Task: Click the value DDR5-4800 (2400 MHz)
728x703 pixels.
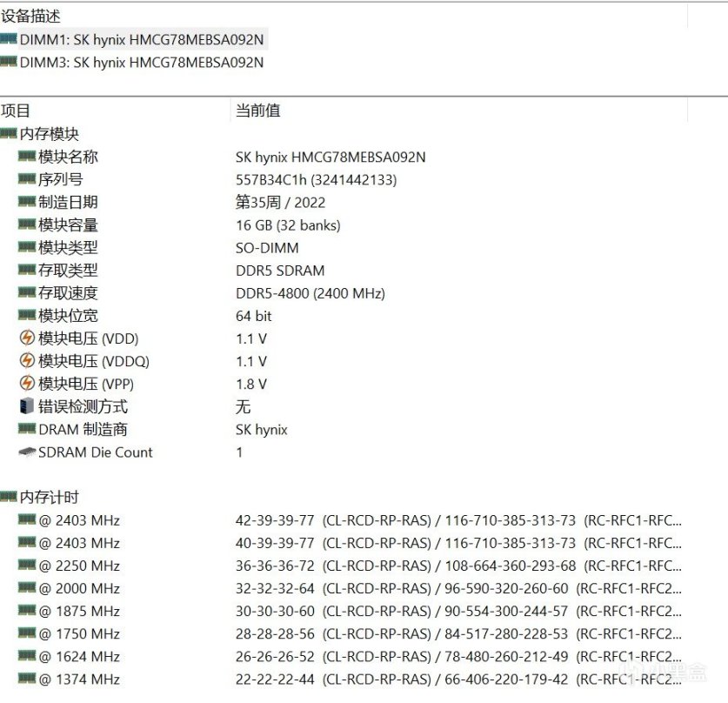Action: (x=311, y=293)
